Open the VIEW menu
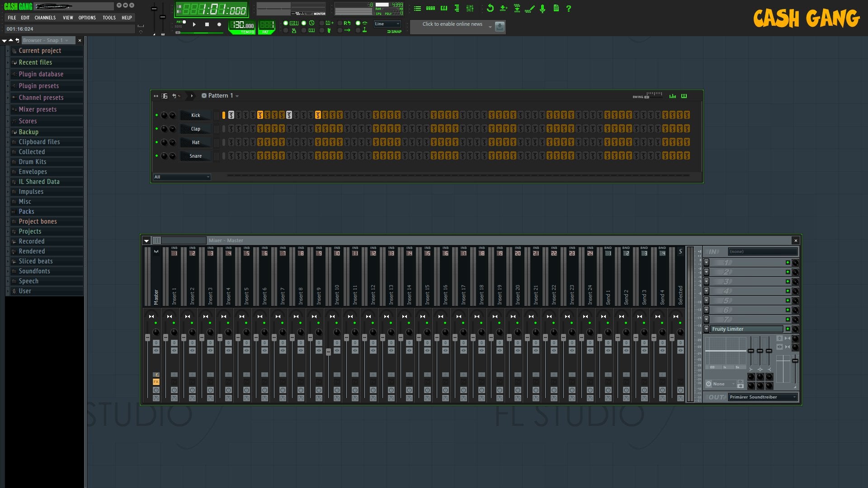The image size is (868, 488). pyautogui.click(x=68, y=18)
